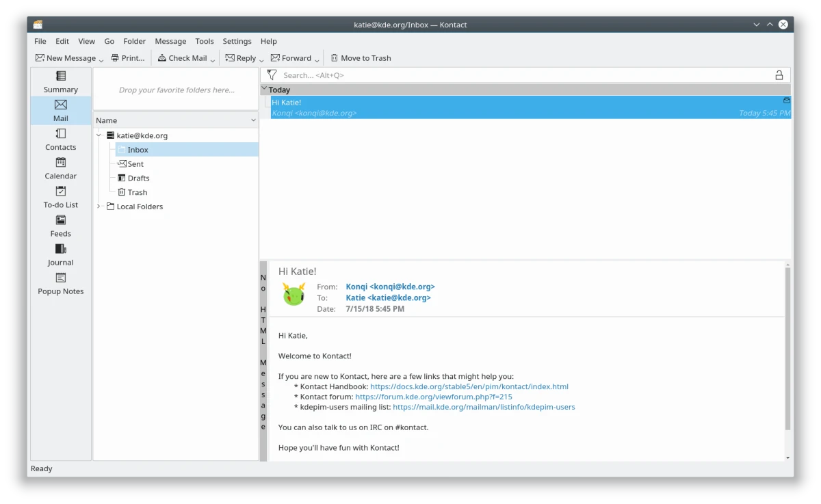Image resolution: width=821 pixels, height=504 pixels.
Task: Expand the Local Folders tree node
Action: tap(99, 207)
